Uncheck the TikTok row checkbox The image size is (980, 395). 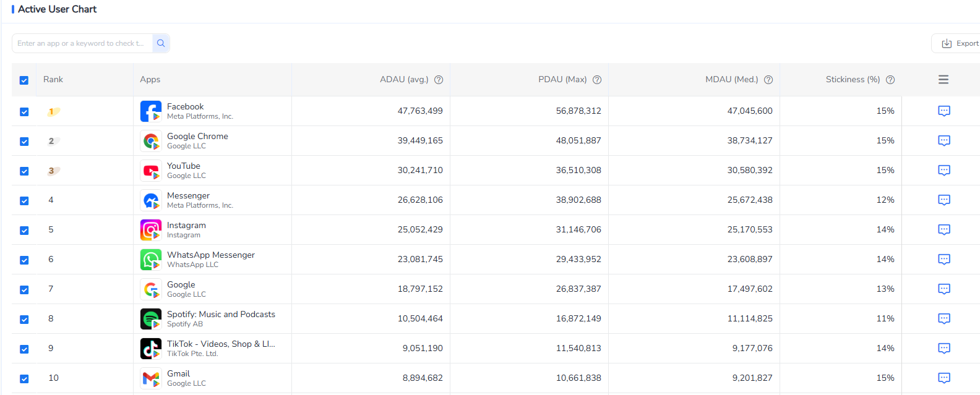(x=24, y=349)
